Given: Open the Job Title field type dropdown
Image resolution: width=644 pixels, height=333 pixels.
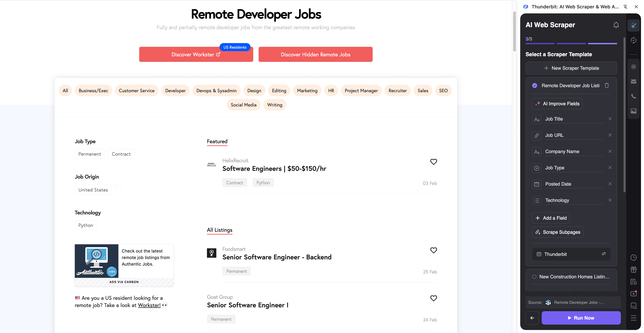Looking at the screenshot, I should (537, 119).
